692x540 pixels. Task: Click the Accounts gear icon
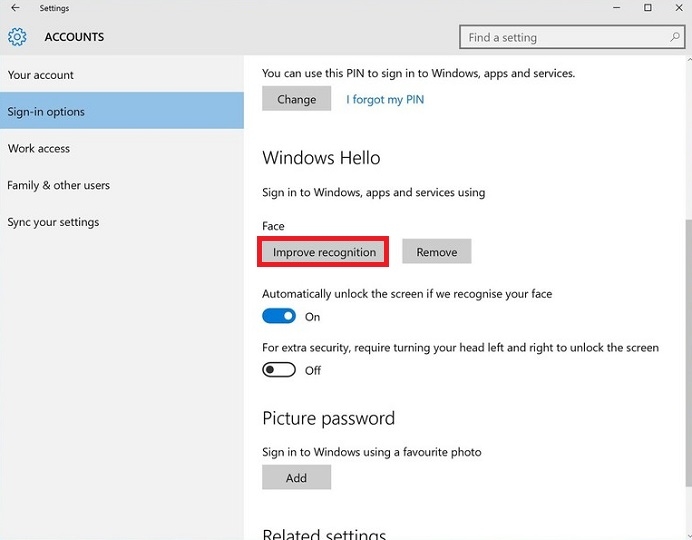tap(17, 37)
